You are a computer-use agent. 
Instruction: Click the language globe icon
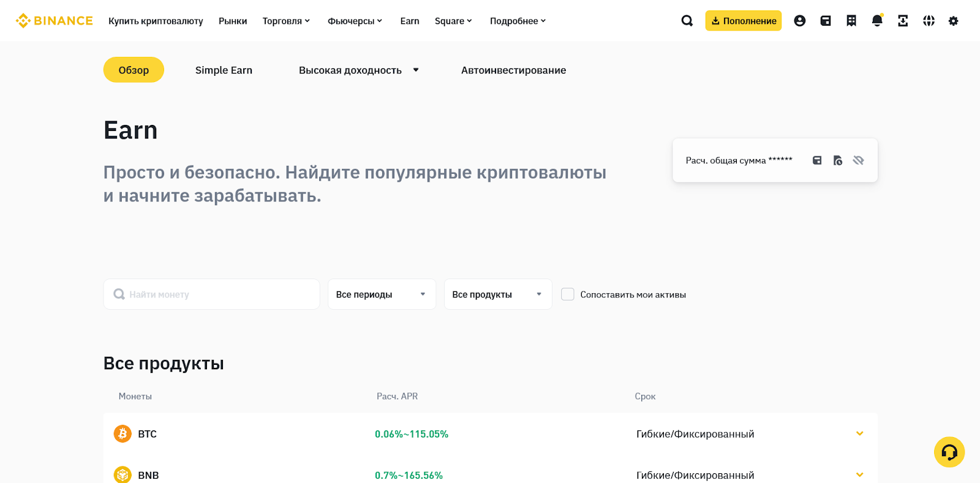(929, 21)
